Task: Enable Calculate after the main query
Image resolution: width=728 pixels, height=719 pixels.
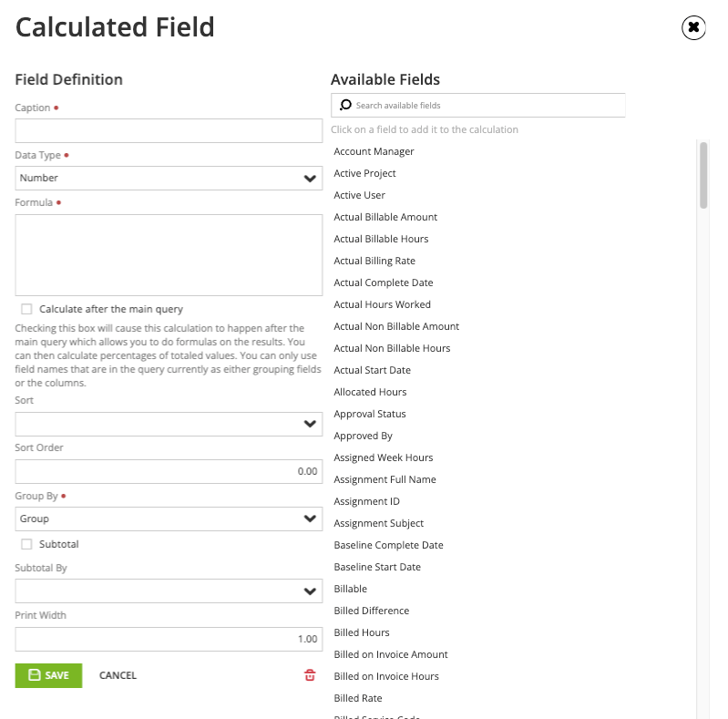Action: (x=26, y=309)
